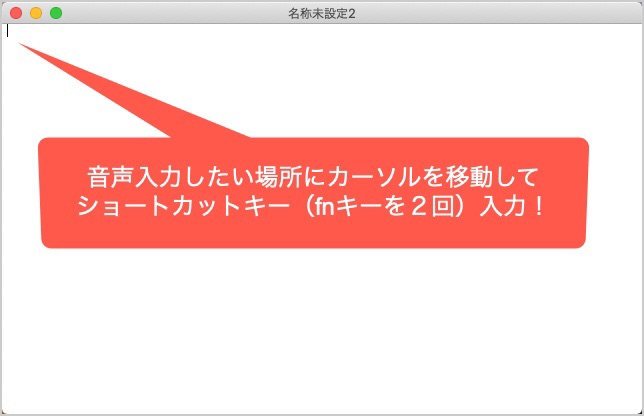Close the 名称未設定2 window with red button

[16, 13]
